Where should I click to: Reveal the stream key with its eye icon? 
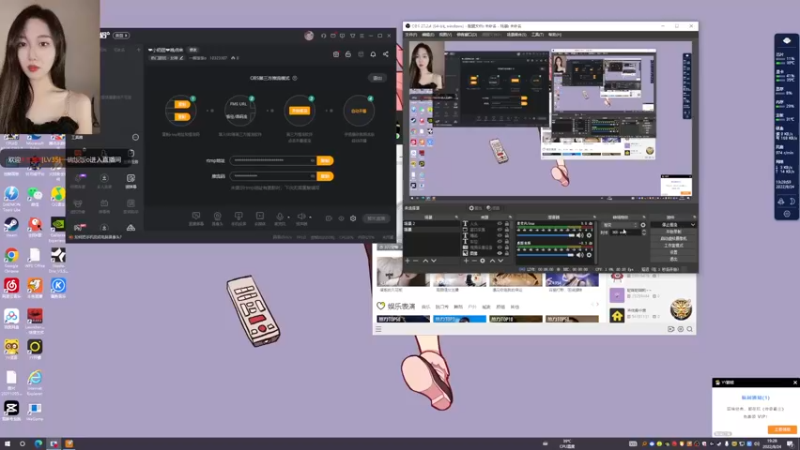(x=312, y=176)
